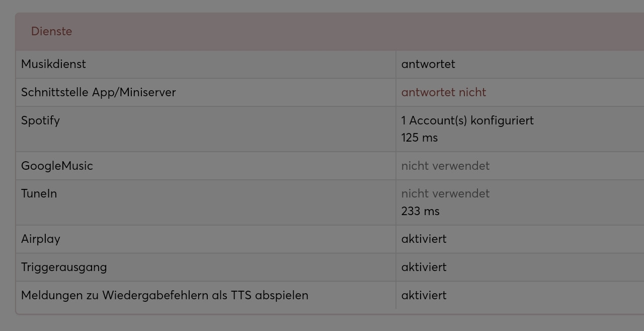The height and width of the screenshot is (331, 644).
Task: Select the Spotify service label
Action: point(40,120)
